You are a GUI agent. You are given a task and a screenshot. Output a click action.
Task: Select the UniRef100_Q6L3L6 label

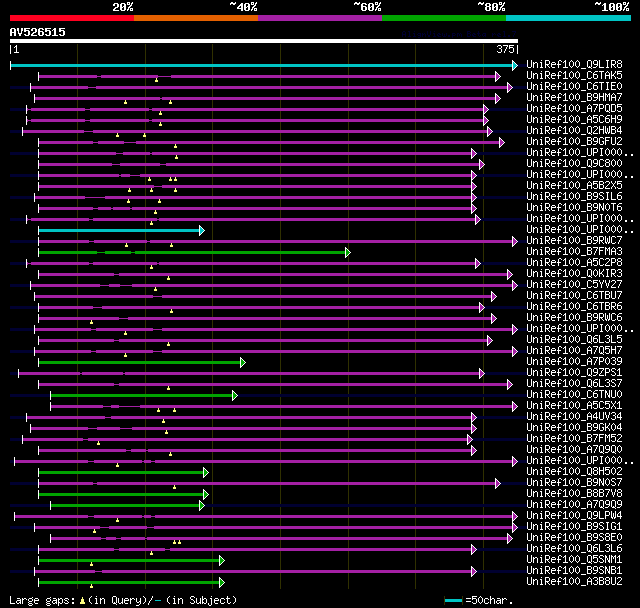pyautogui.click(x=574, y=549)
